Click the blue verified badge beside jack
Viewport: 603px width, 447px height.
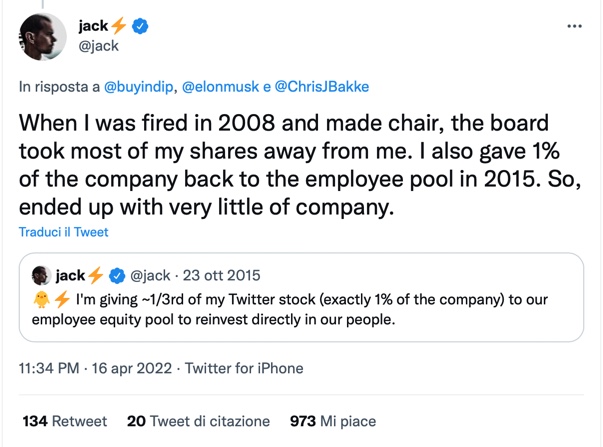[140, 26]
